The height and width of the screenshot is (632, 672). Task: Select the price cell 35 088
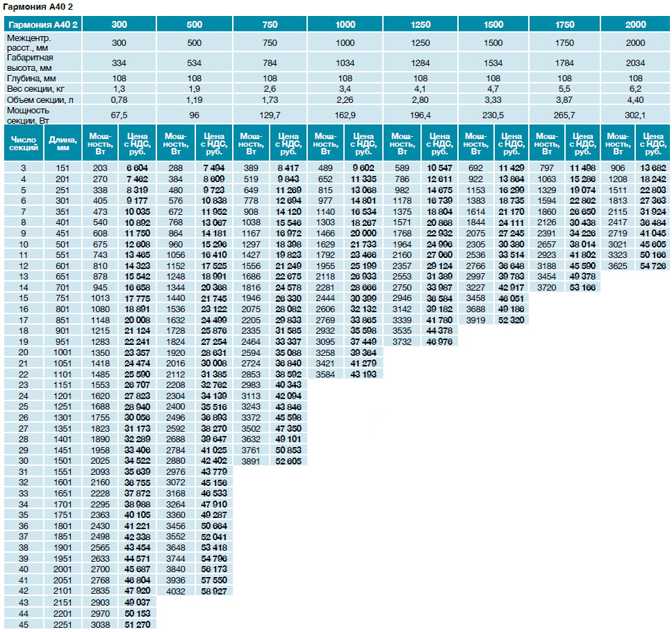pyautogui.click(x=288, y=353)
